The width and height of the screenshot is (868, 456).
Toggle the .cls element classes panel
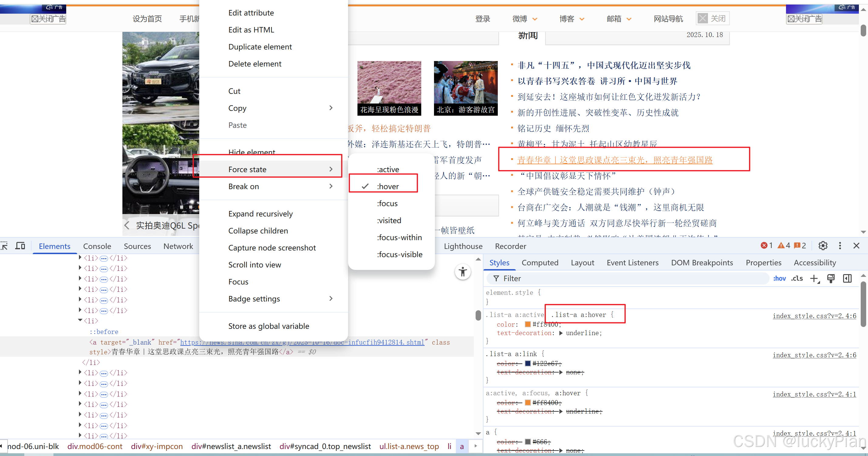797,278
